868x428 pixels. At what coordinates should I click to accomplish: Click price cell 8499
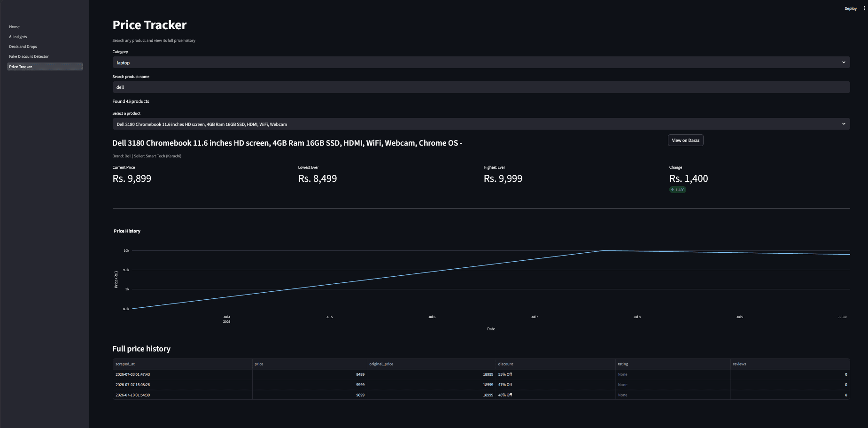tap(310, 374)
